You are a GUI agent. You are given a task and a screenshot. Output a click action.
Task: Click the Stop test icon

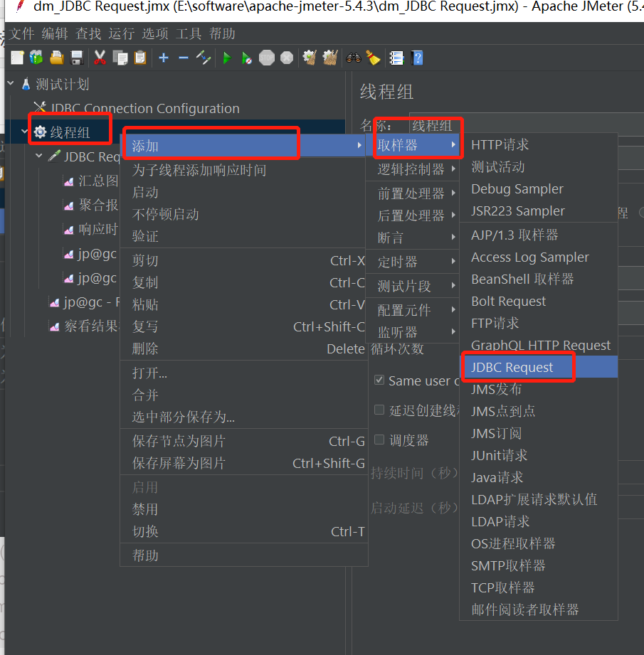click(267, 58)
